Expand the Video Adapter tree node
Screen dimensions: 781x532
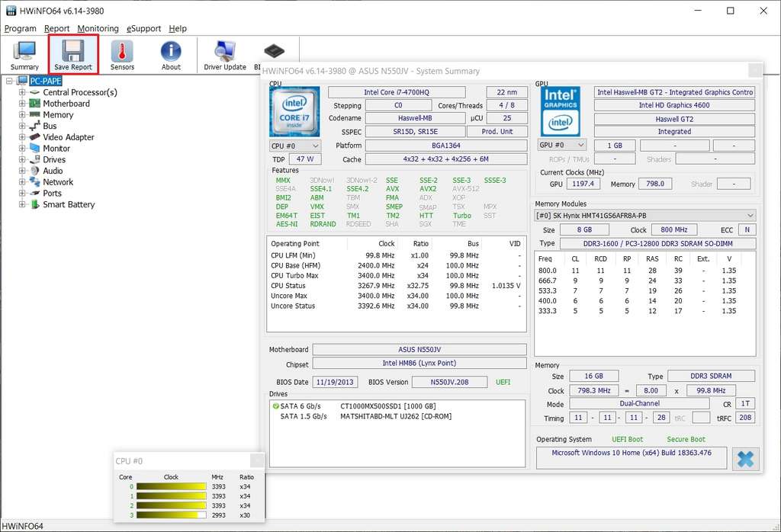[x=22, y=137]
